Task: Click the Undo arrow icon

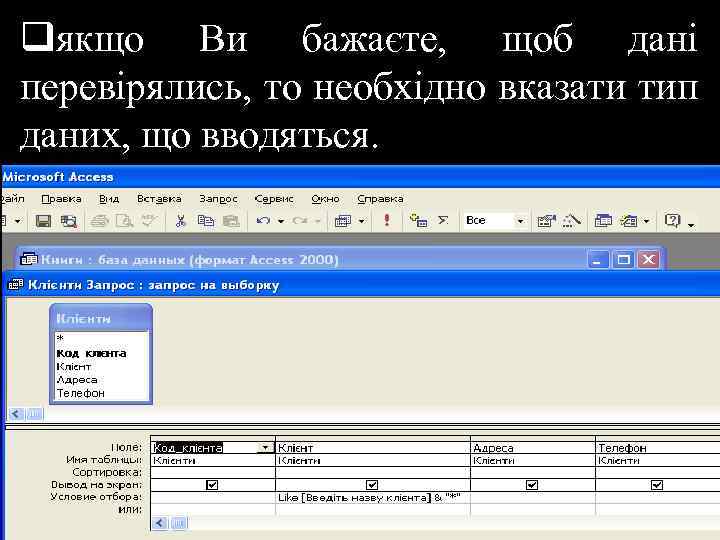Action: 263,221
